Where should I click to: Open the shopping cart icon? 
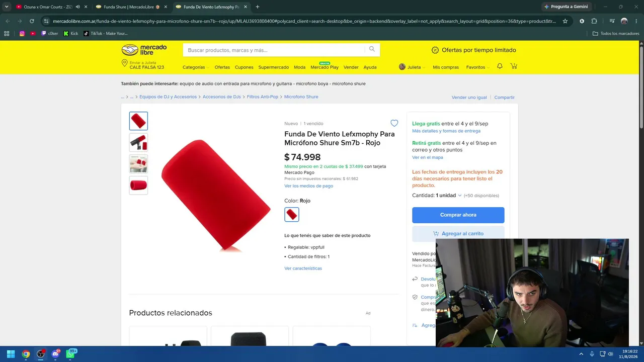514,66
